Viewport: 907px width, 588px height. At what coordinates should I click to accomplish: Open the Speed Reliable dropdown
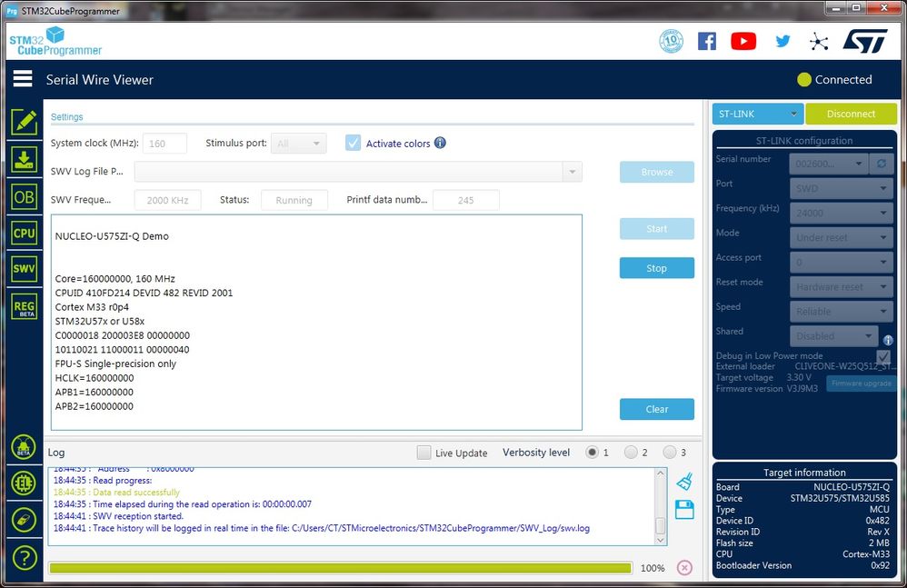841,312
